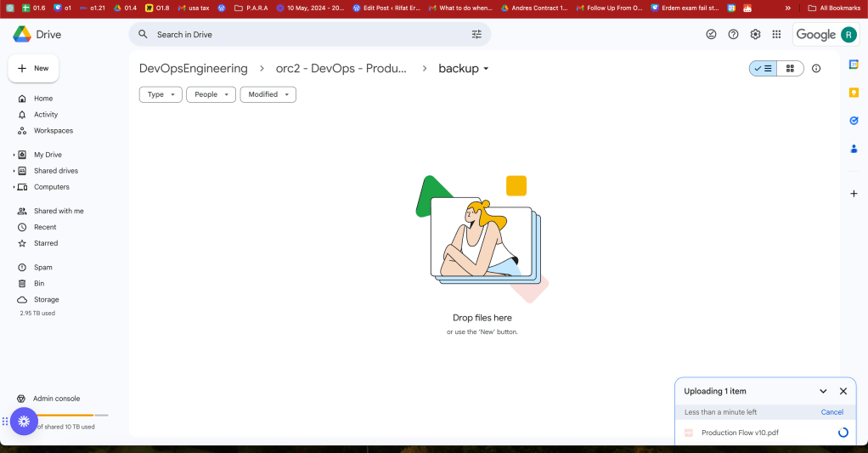This screenshot has width=868, height=453.
Task: Open Starred items
Action: (45, 243)
